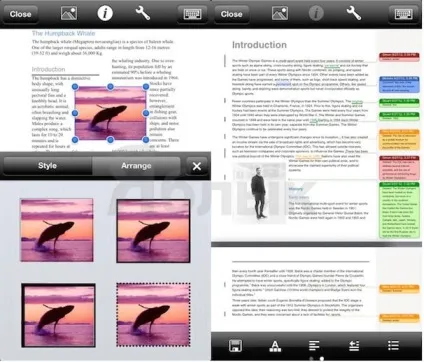This screenshot has width=424, height=362.
Task: Open the paragraph alignment icon
Action: click(x=314, y=346)
